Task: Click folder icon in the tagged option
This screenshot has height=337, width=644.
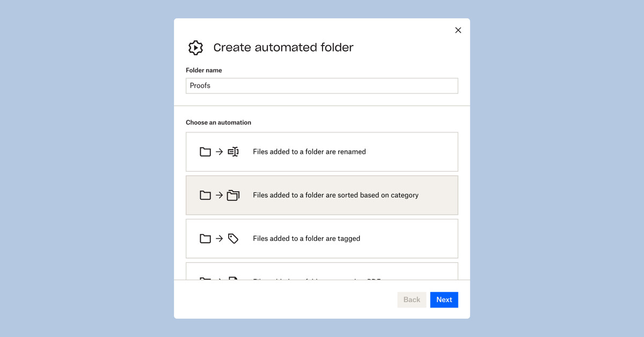Action: pyautogui.click(x=205, y=239)
